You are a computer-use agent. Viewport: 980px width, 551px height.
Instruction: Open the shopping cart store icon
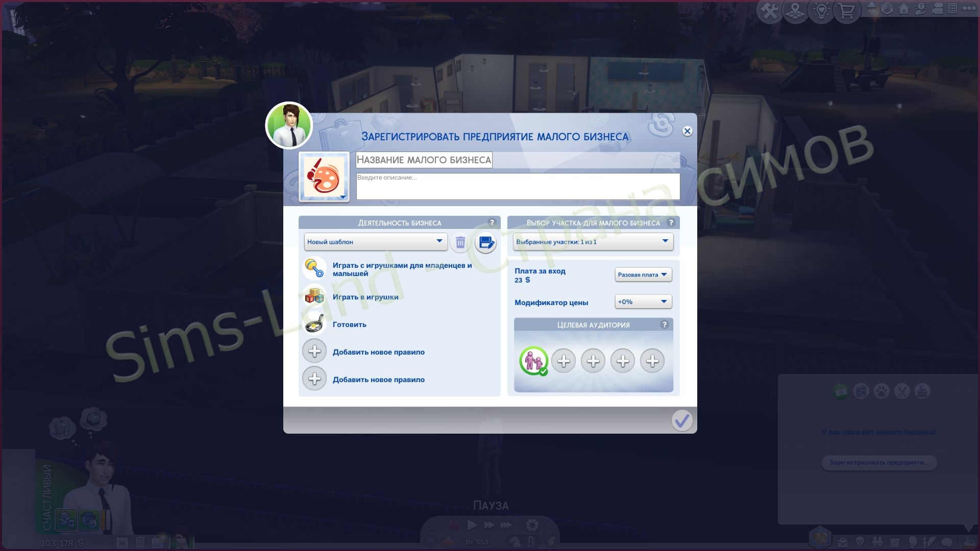click(847, 10)
